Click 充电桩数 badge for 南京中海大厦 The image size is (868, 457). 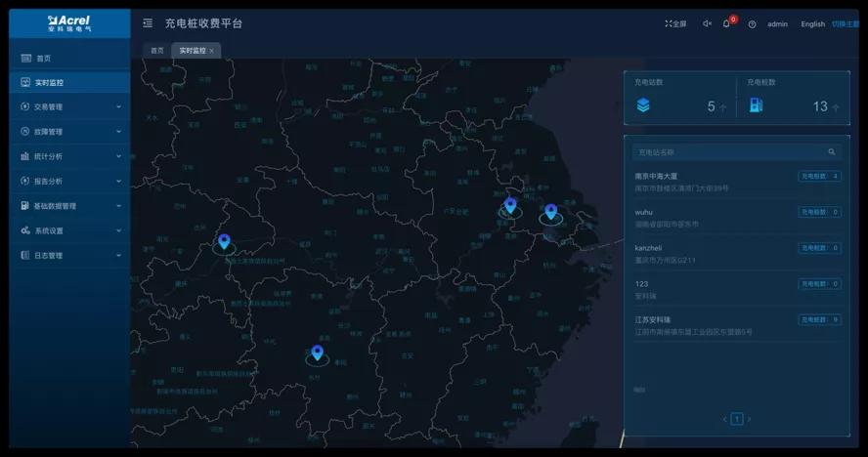coord(820,176)
